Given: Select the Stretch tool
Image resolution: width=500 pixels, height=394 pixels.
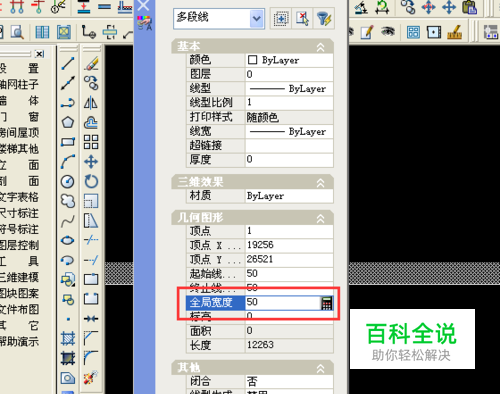Looking at the screenshot, I should pos(91,221).
